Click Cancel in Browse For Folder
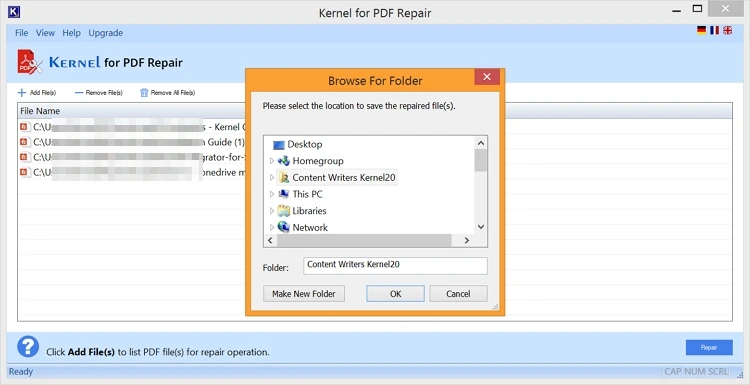This screenshot has height=385, width=750. pos(458,294)
